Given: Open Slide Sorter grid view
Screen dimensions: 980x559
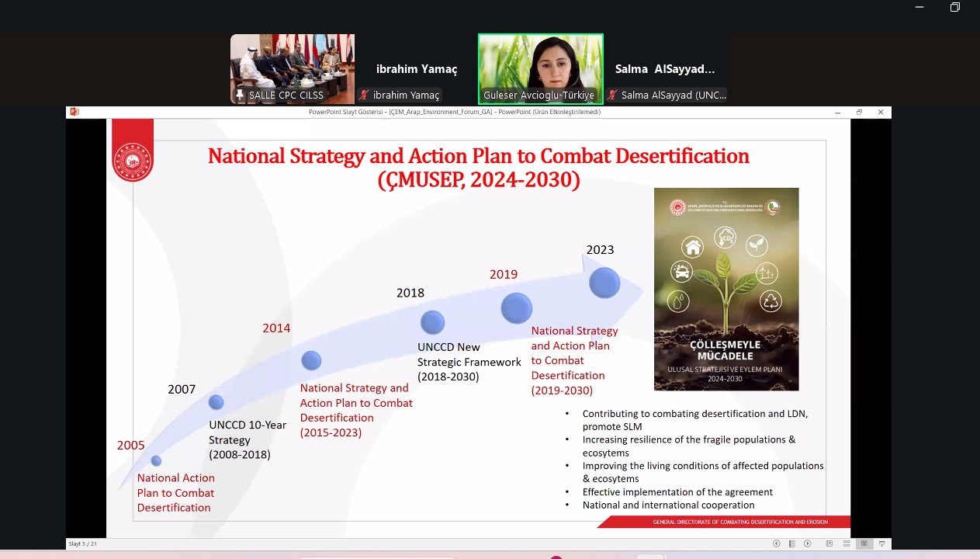Looking at the screenshot, I should 847,543.
